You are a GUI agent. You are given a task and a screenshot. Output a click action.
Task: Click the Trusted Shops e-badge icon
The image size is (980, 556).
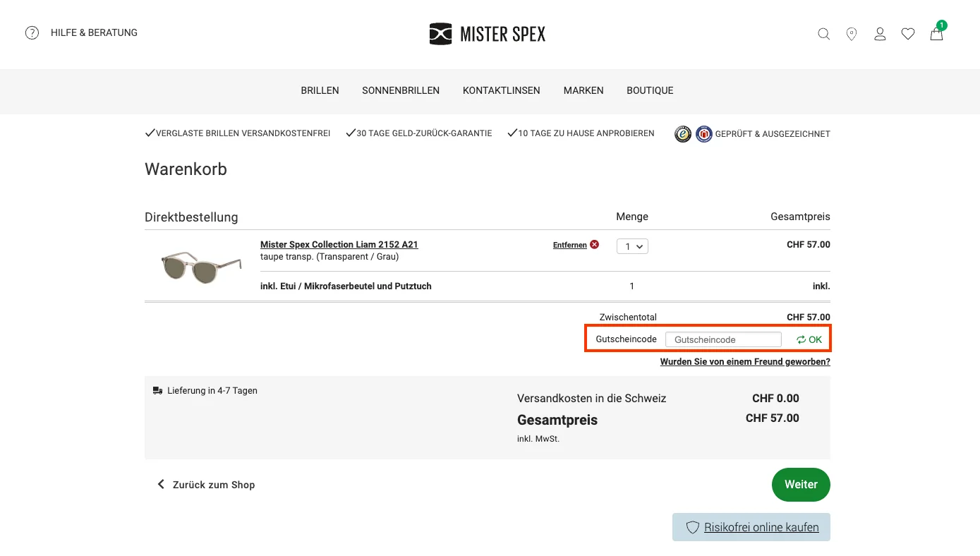point(683,134)
